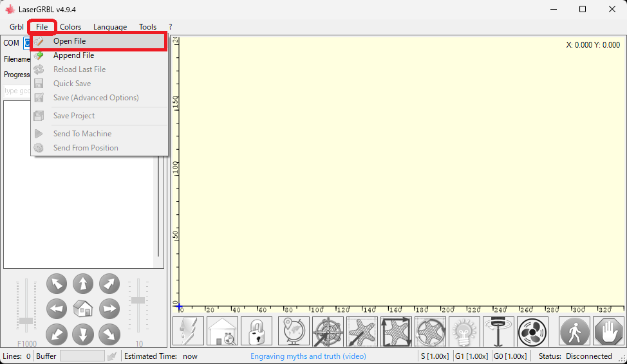Screen dimensions: 627x364
Task: Jog down-left with the diagonal arrow
Action: (57, 334)
